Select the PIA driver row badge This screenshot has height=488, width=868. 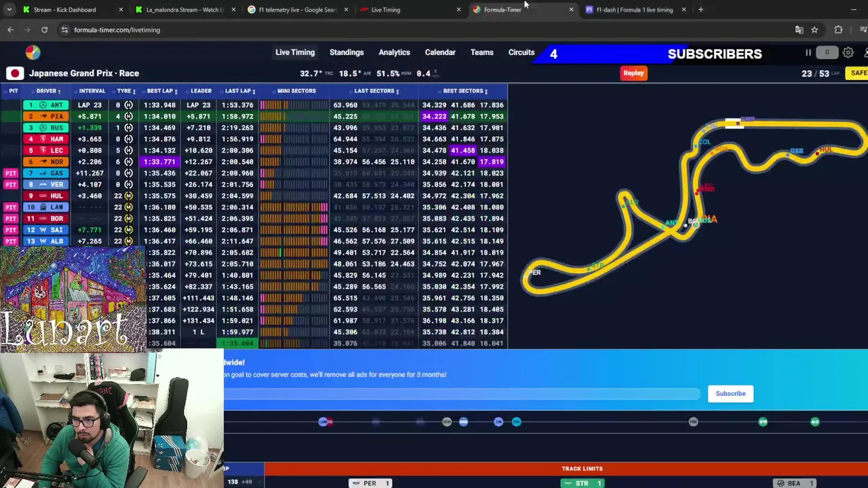point(45,117)
